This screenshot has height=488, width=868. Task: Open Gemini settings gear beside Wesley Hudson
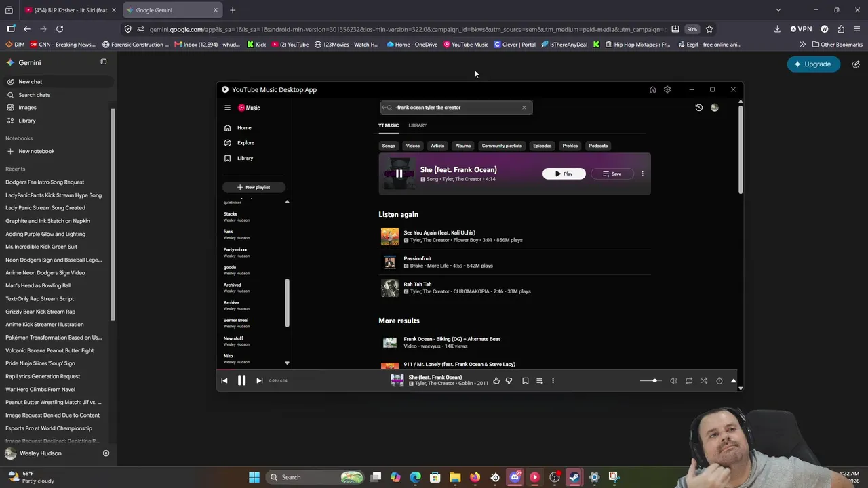[x=106, y=453]
